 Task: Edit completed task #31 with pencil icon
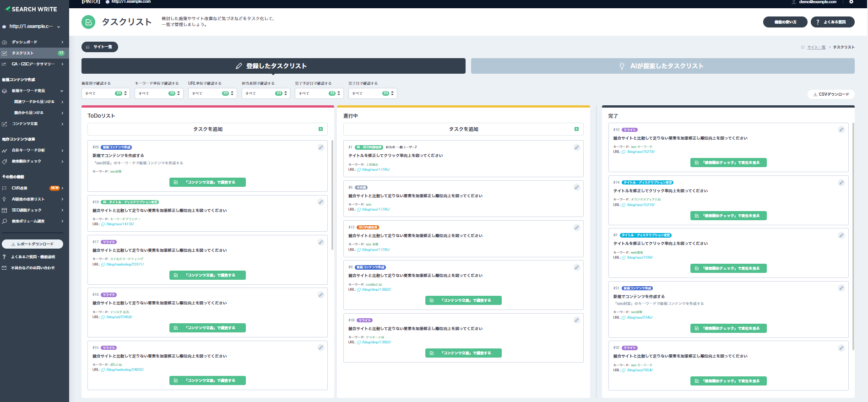coord(841,288)
